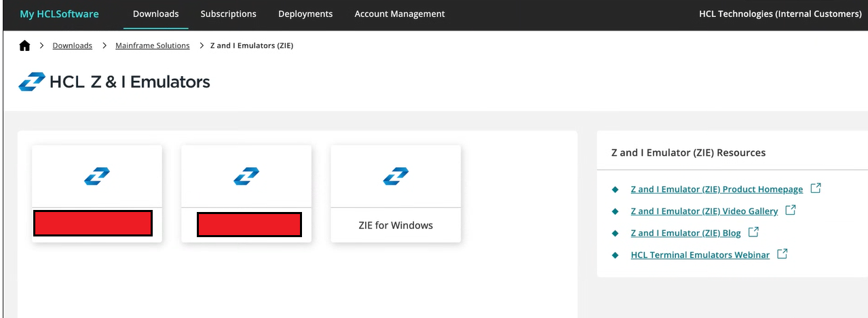Open Z and I Emulator (ZIE) Product Homepage link

pyautogui.click(x=717, y=190)
